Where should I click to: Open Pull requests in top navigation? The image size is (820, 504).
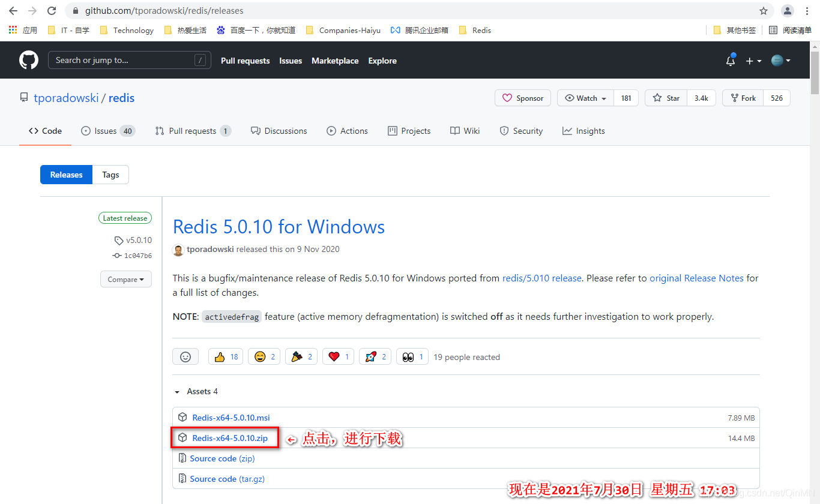(x=245, y=61)
